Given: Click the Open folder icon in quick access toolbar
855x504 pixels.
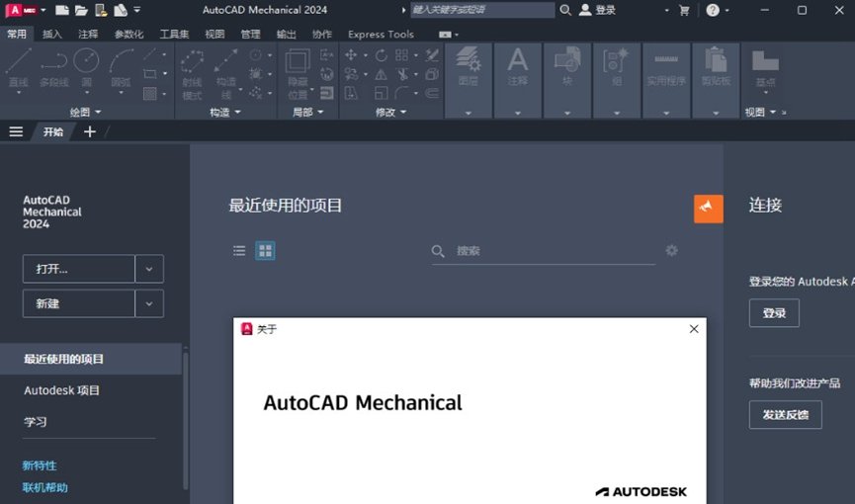Looking at the screenshot, I should [x=81, y=10].
